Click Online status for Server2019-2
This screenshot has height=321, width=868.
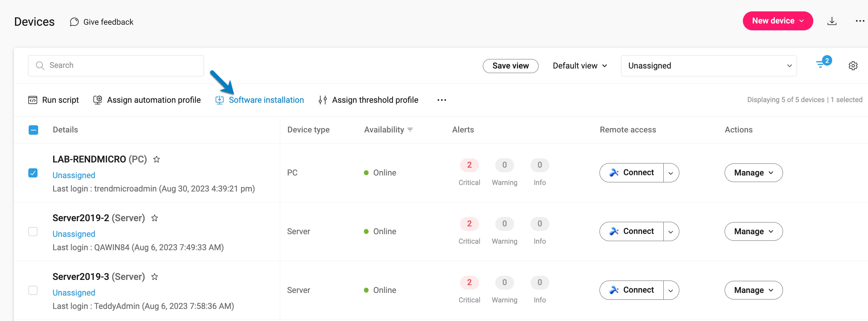click(x=380, y=232)
